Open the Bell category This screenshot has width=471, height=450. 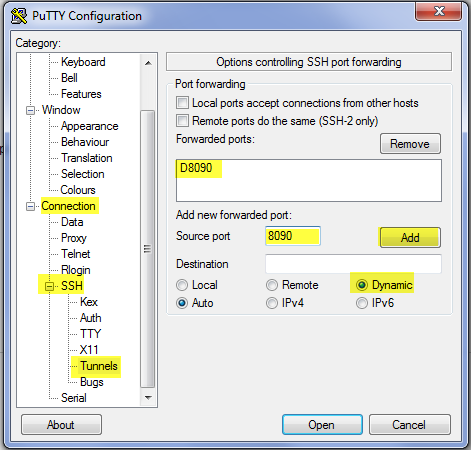[69, 78]
